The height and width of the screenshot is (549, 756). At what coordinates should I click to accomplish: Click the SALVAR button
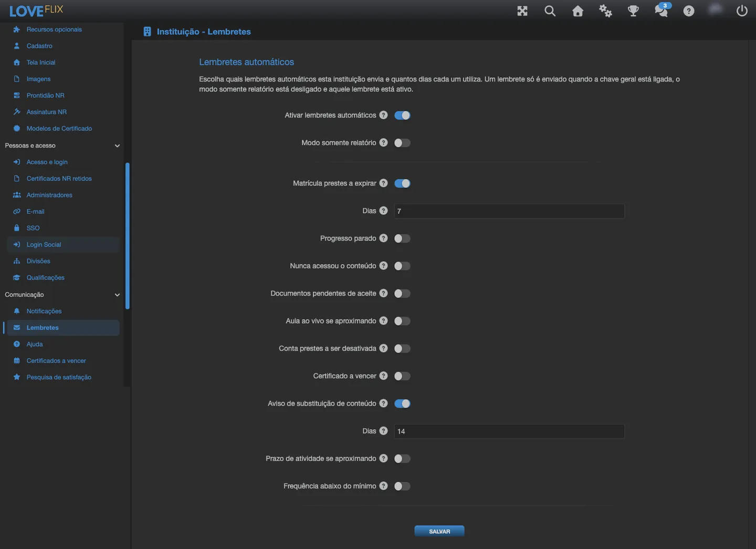tap(439, 531)
